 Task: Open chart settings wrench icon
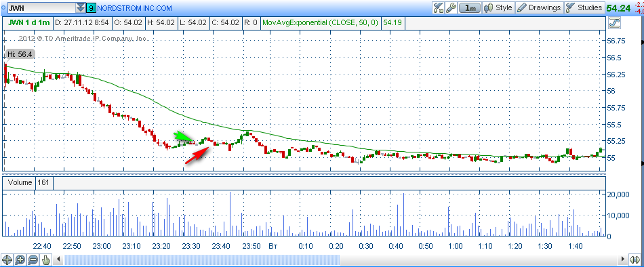click(x=451, y=8)
